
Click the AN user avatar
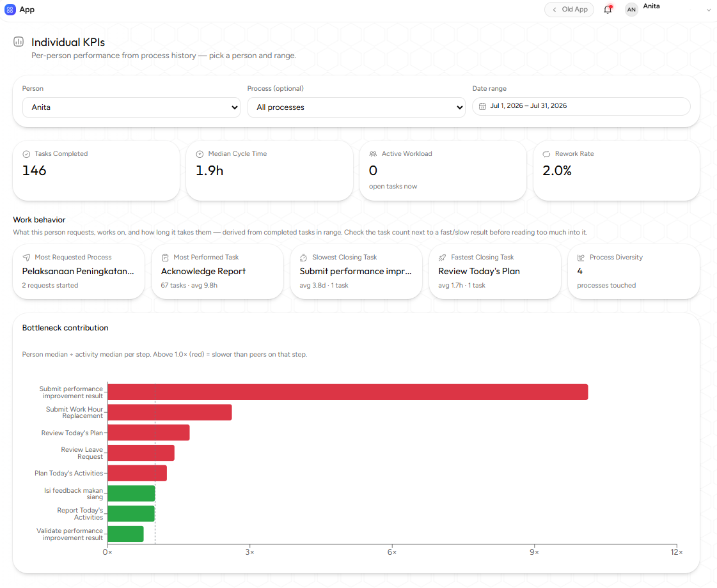coord(631,10)
